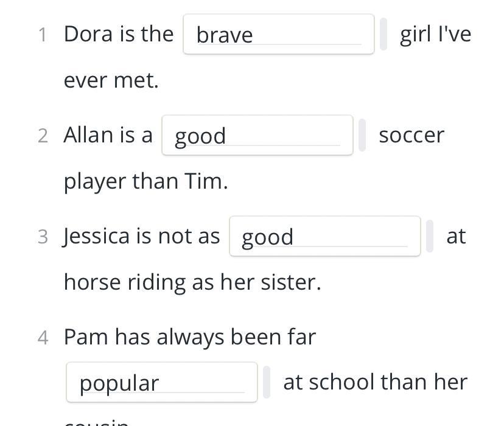Focus the "good" field in Allan sentence
Image resolution: width=504 pixels, height=426 pixels.
257,135
